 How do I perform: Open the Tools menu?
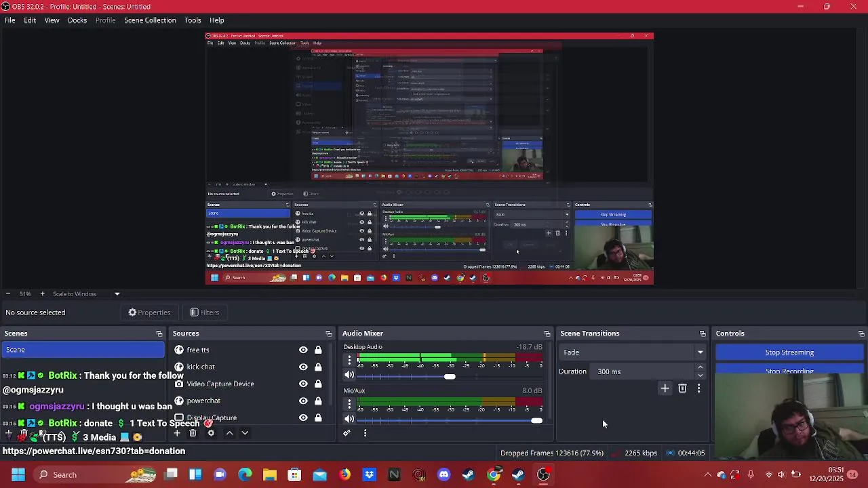click(x=193, y=20)
